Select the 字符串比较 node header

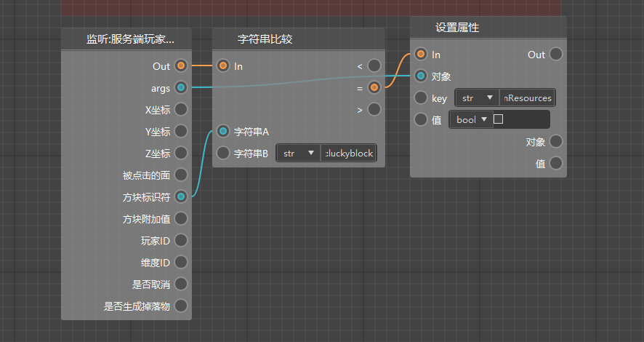299,39
